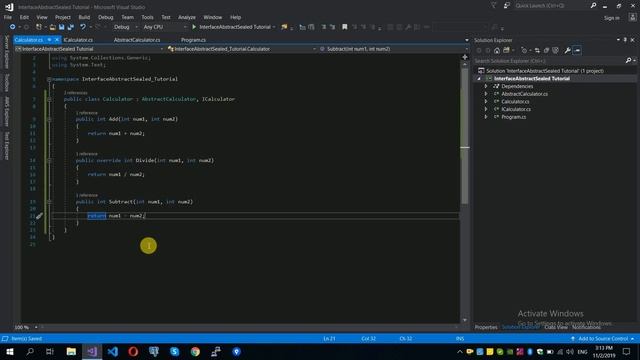Click the Windows Start button

(9, 351)
